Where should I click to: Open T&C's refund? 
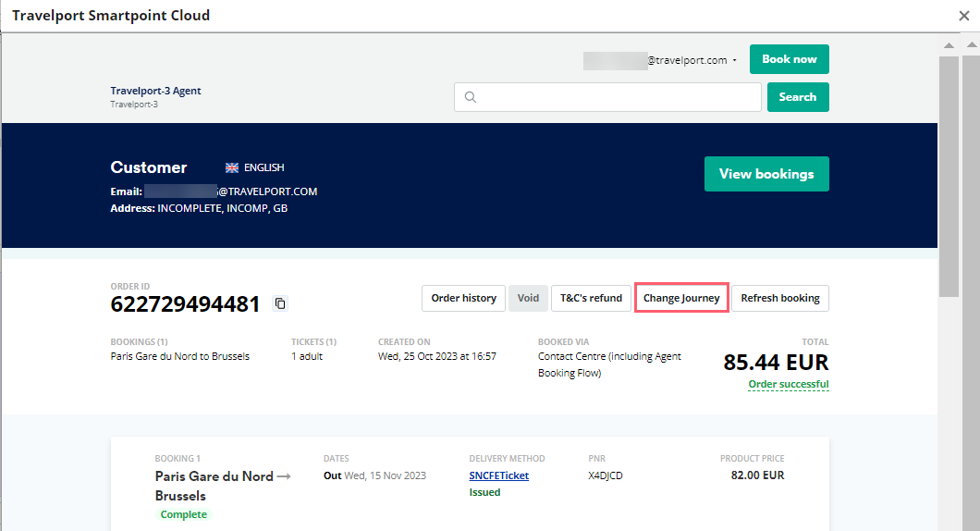pos(592,298)
